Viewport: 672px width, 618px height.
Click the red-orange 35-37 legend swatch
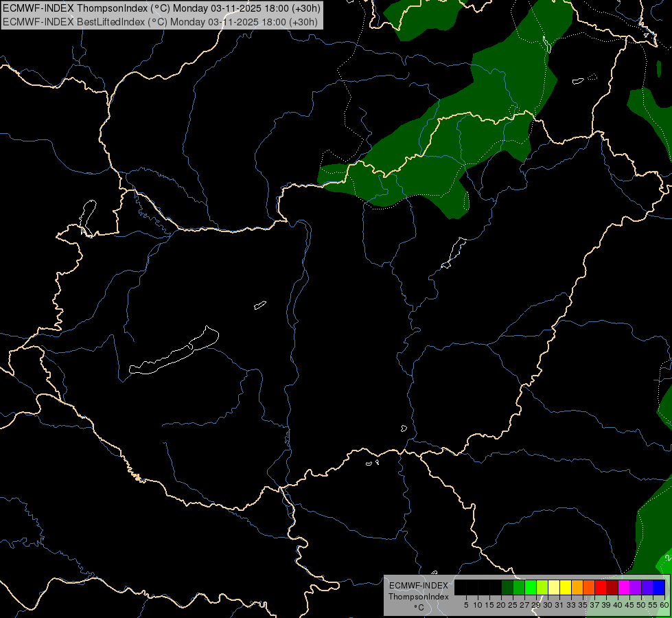(589, 587)
